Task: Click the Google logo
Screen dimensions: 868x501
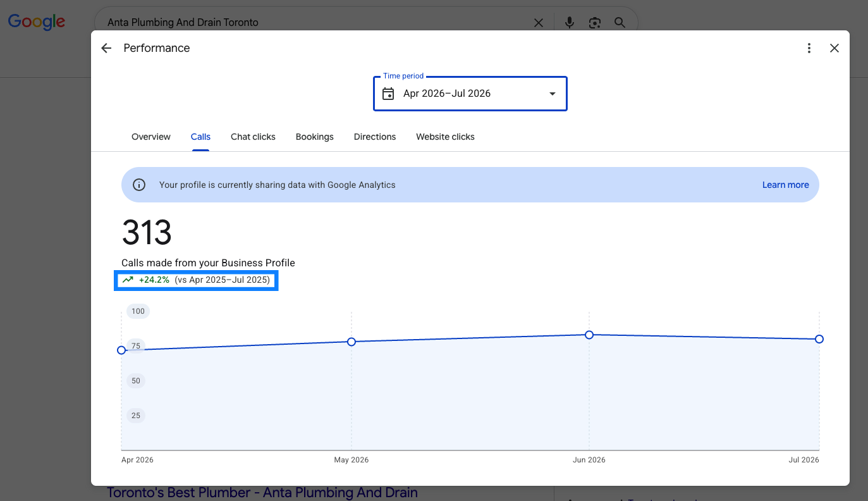Action: 37,22
